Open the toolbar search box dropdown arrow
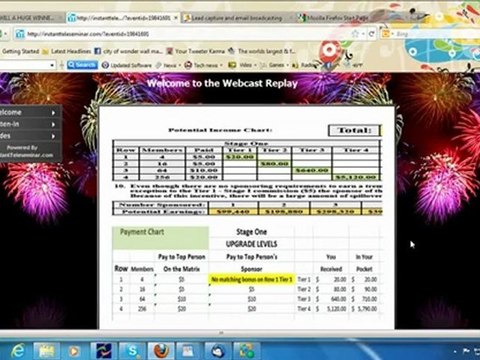The height and width of the screenshot is (360, 480). [52, 65]
